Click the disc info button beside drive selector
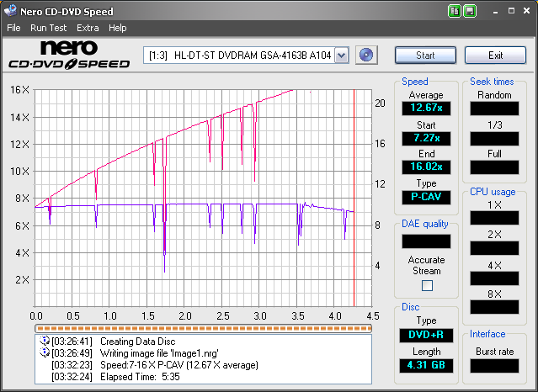 coord(366,55)
